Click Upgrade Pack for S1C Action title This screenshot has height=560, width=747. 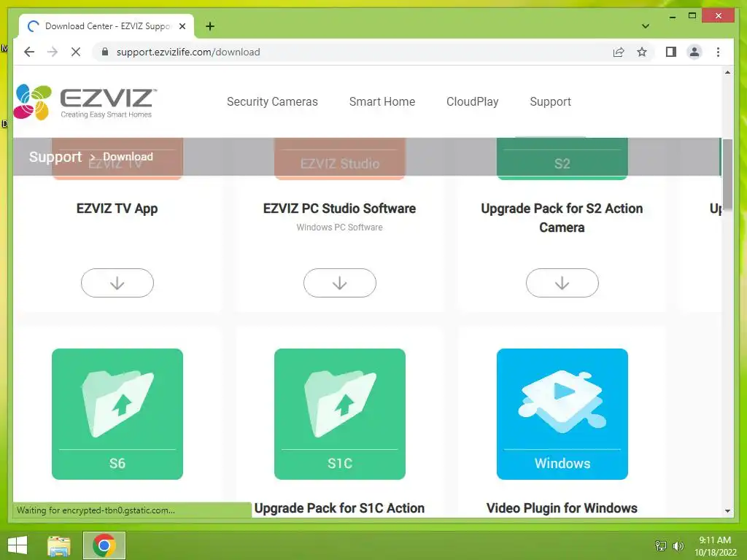[x=339, y=508]
